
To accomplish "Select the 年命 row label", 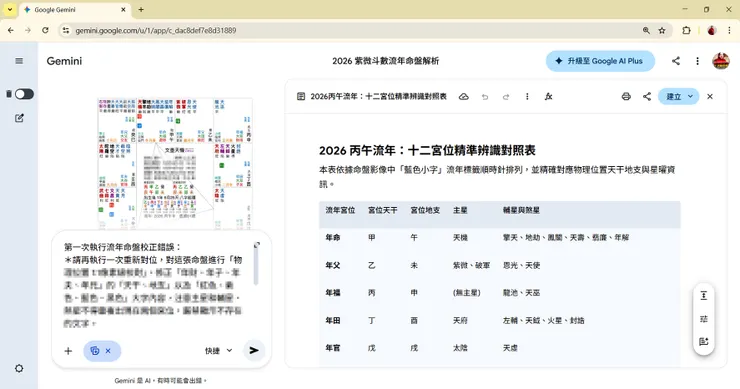I will [x=333, y=237].
